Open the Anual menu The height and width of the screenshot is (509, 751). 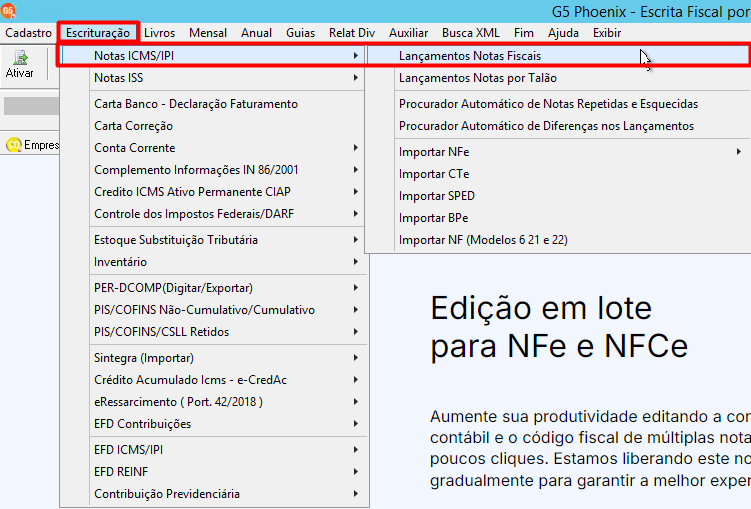click(256, 33)
